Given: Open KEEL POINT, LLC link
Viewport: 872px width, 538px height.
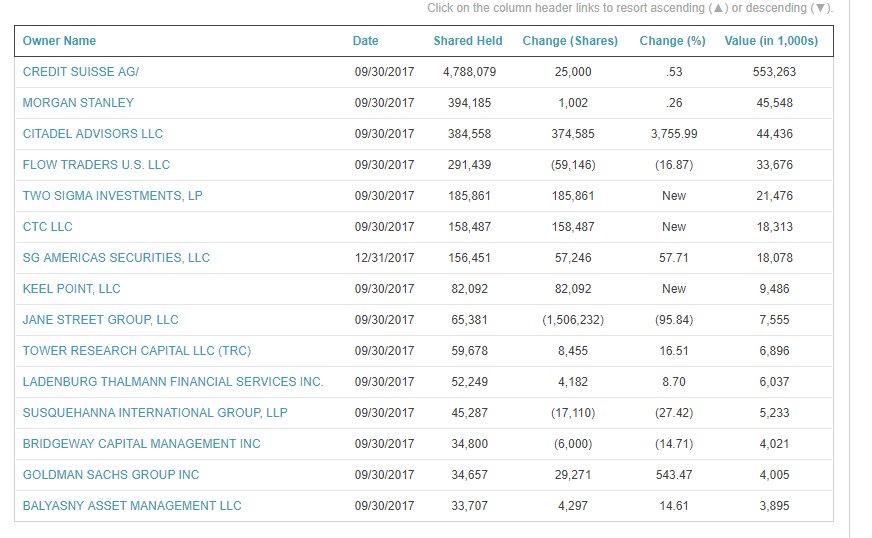Looking at the screenshot, I should click(x=71, y=289).
